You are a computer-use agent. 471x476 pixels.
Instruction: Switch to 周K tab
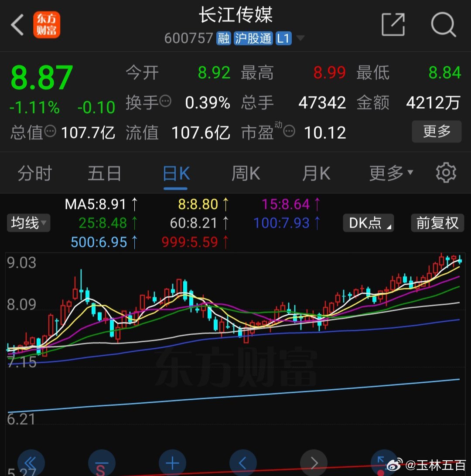[x=246, y=173]
